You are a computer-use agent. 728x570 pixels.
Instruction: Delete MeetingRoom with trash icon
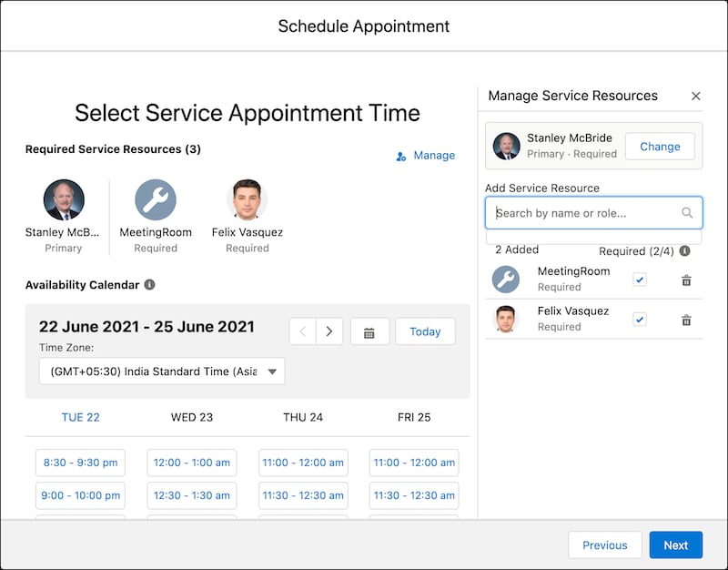tap(686, 280)
